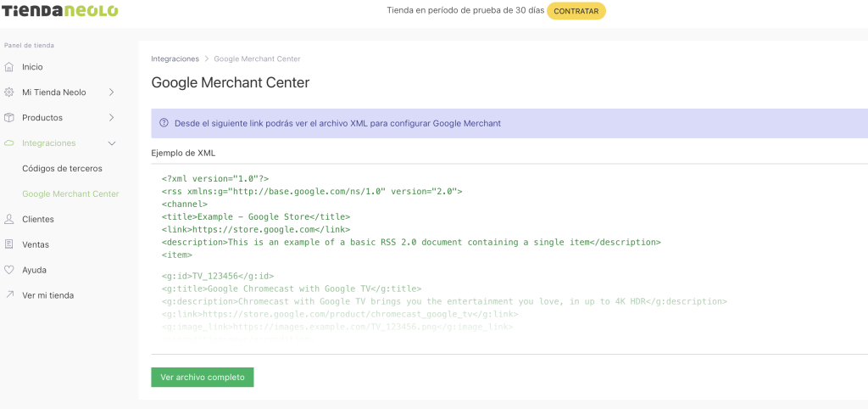Click the g:image_link code line
Image resolution: width=868 pixels, height=409 pixels.
337,327
